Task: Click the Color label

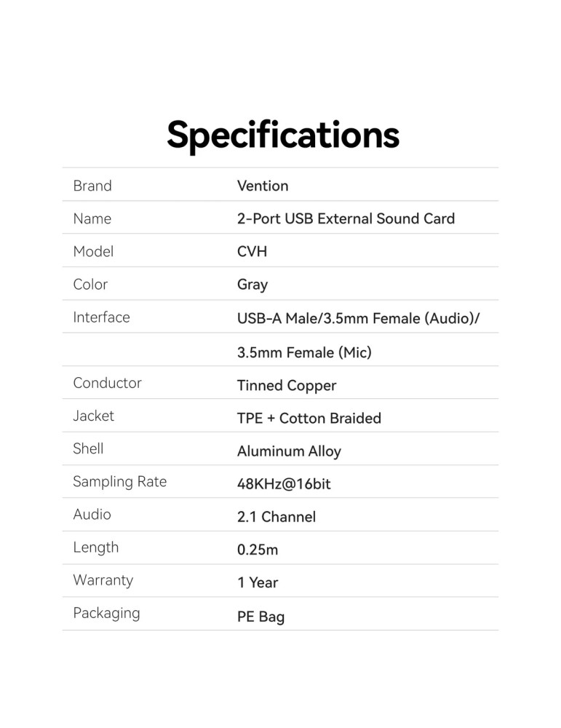Action: point(90,284)
